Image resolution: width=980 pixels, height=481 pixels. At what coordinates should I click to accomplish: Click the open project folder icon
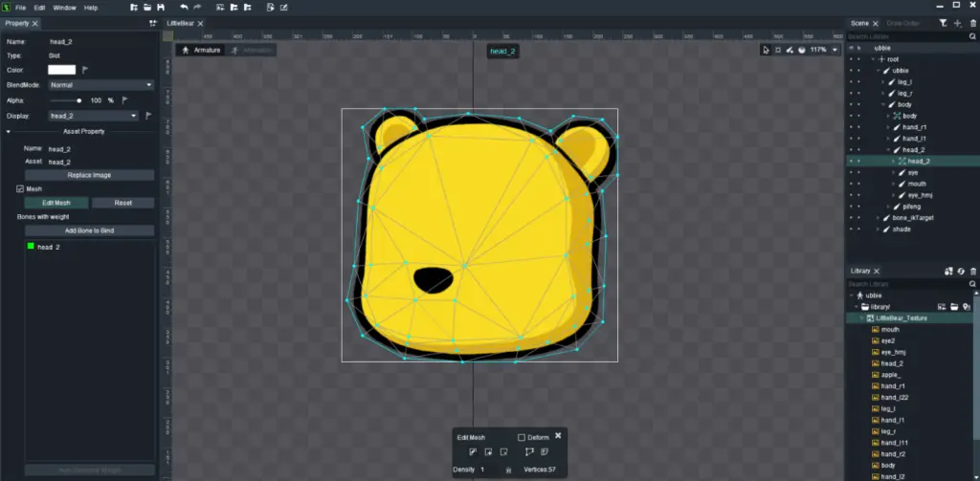pos(147,8)
